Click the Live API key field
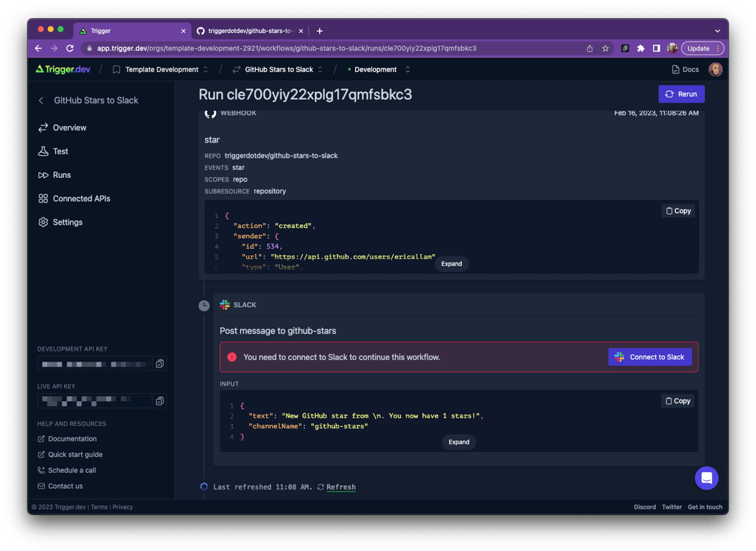This screenshot has width=756, height=551. (x=95, y=401)
